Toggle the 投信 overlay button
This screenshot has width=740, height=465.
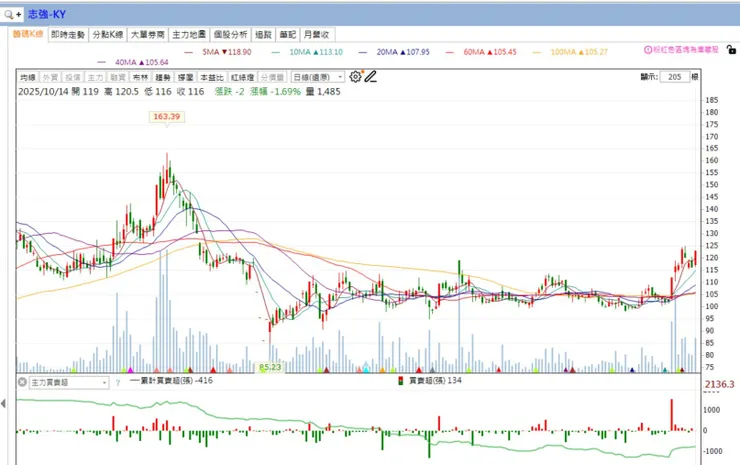[x=73, y=77]
